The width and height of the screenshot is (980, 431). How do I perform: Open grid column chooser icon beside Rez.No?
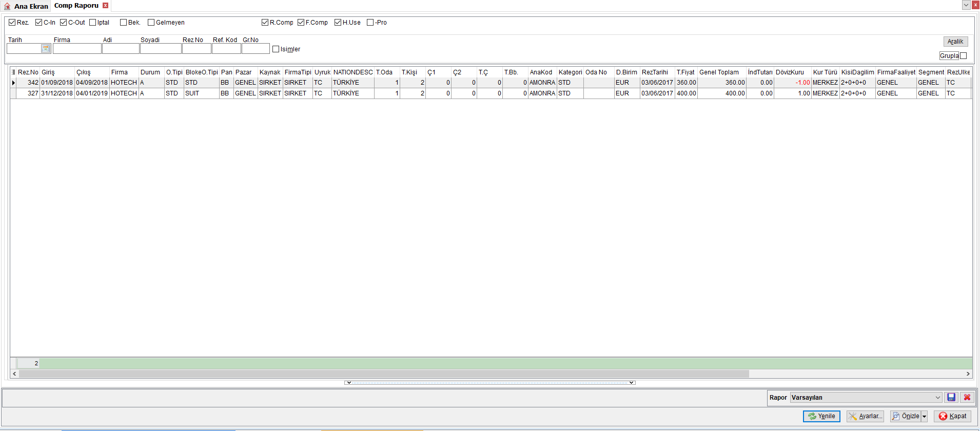(x=13, y=72)
